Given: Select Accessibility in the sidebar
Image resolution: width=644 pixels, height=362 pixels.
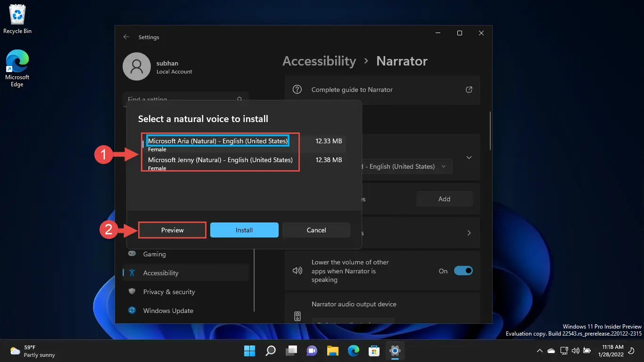Looking at the screenshot, I should coord(185,273).
